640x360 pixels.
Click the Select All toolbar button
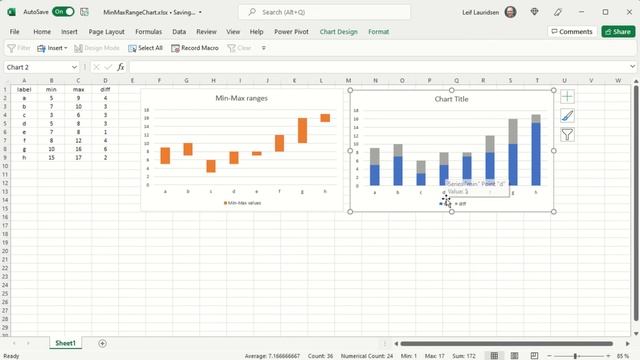pos(145,48)
